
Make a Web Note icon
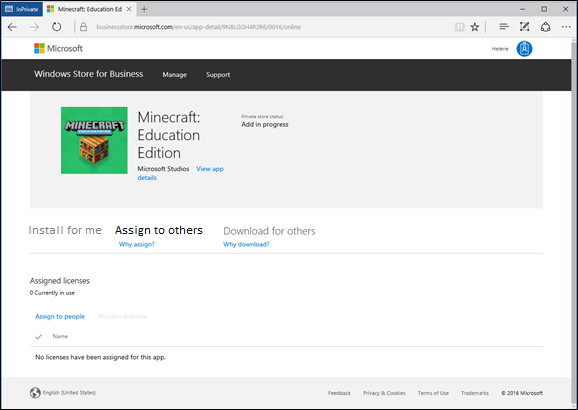525,27
